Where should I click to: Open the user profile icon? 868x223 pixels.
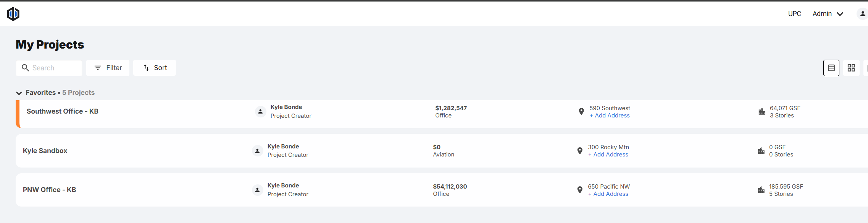click(x=862, y=14)
